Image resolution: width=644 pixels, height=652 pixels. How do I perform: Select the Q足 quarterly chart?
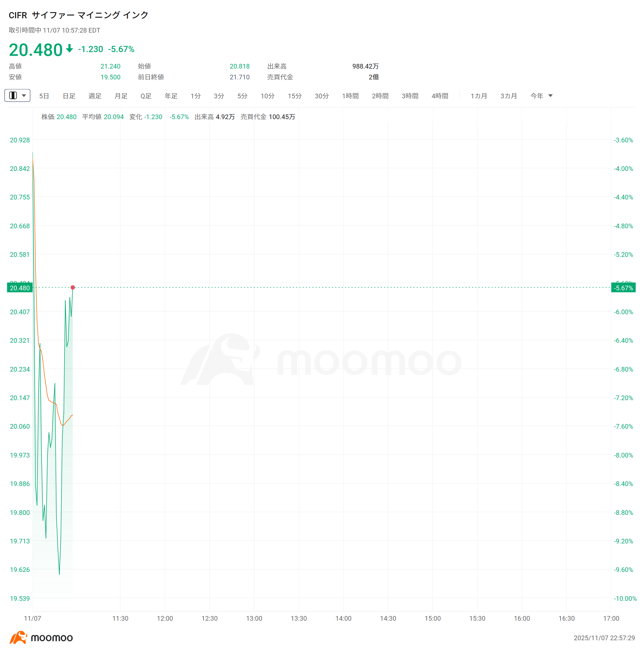[145, 96]
